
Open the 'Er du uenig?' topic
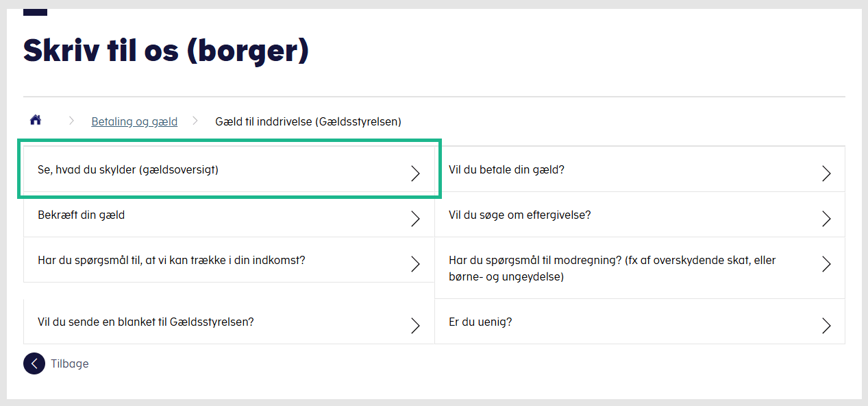pyautogui.click(x=480, y=322)
